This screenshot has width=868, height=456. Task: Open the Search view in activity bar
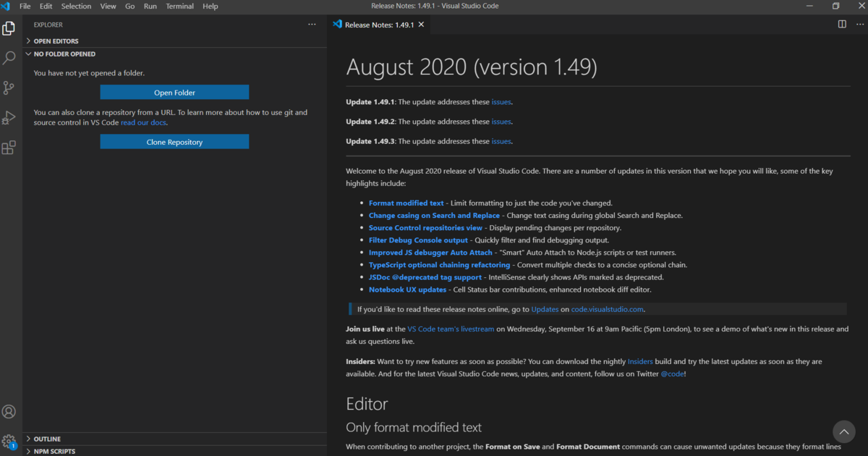[9, 58]
